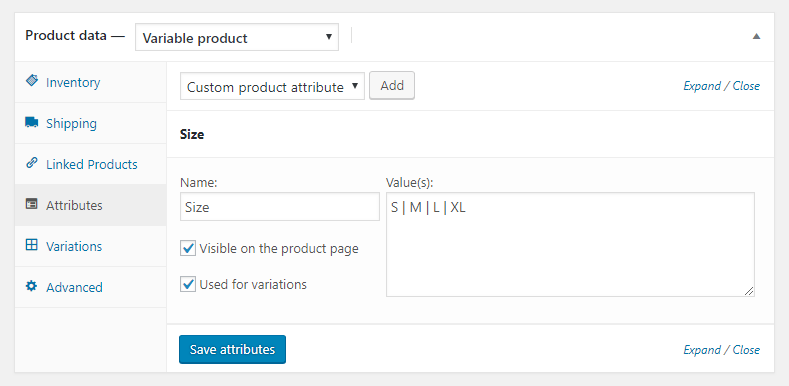Click the Name field containing Size
This screenshot has width=789, height=386.
point(280,207)
